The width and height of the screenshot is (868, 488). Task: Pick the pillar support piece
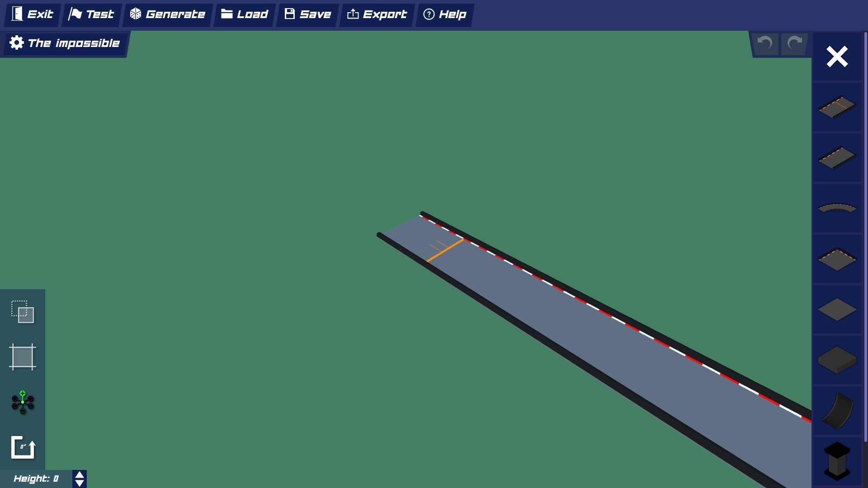coord(836,459)
